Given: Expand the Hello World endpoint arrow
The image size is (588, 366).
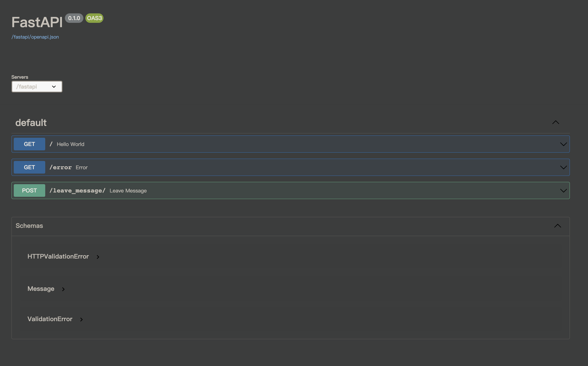Looking at the screenshot, I should pos(563,144).
